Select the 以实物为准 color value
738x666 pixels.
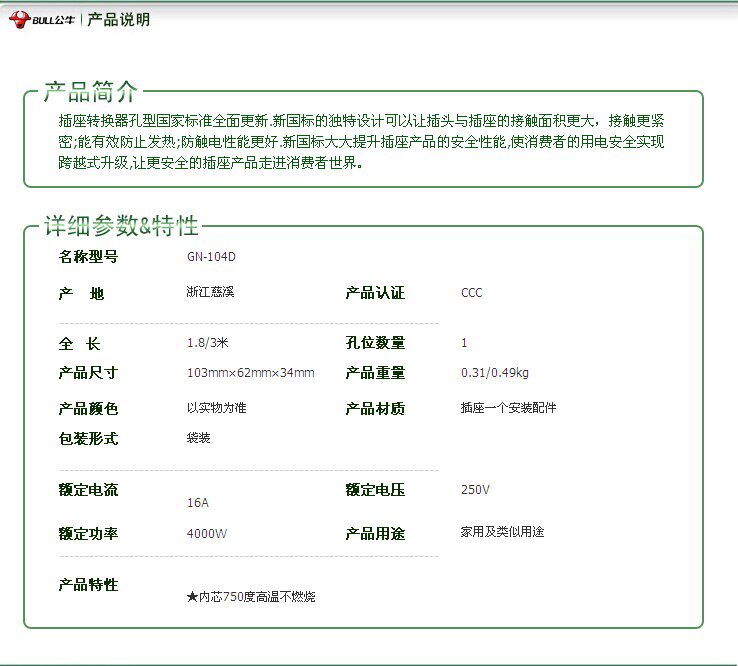point(216,408)
